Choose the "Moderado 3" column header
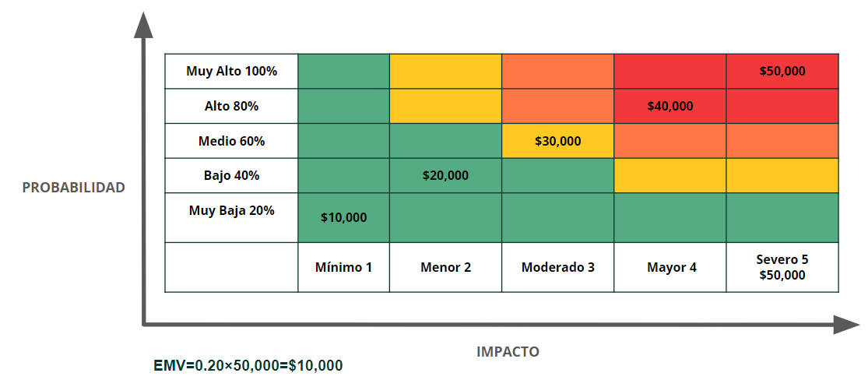Viewport: 868px width, 380px height. (x=557, y=267)
